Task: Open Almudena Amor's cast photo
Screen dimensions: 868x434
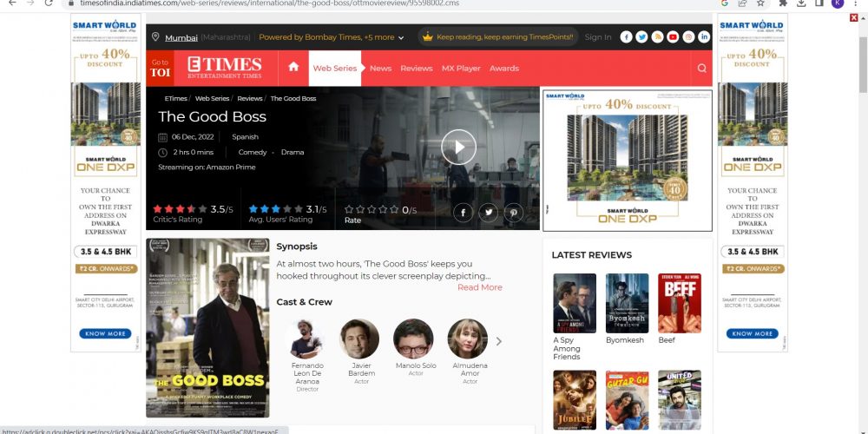Action: [468, 339]
